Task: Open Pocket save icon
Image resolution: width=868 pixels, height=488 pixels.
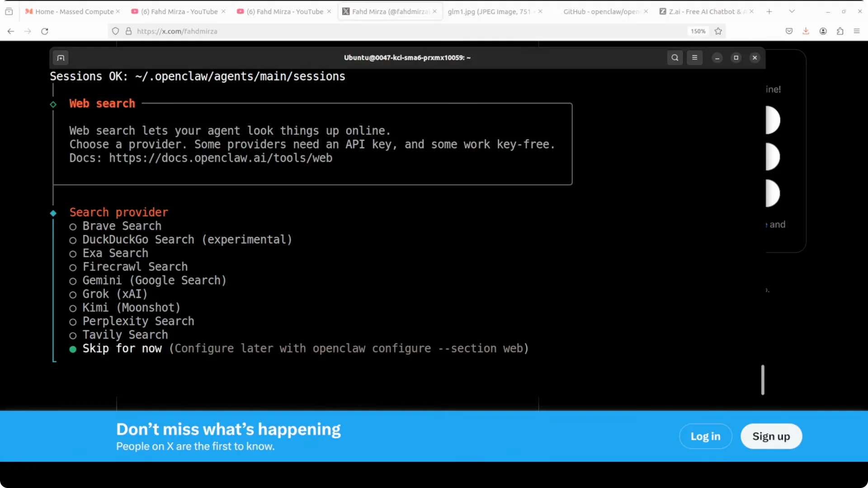Action: tap(789, 31)
